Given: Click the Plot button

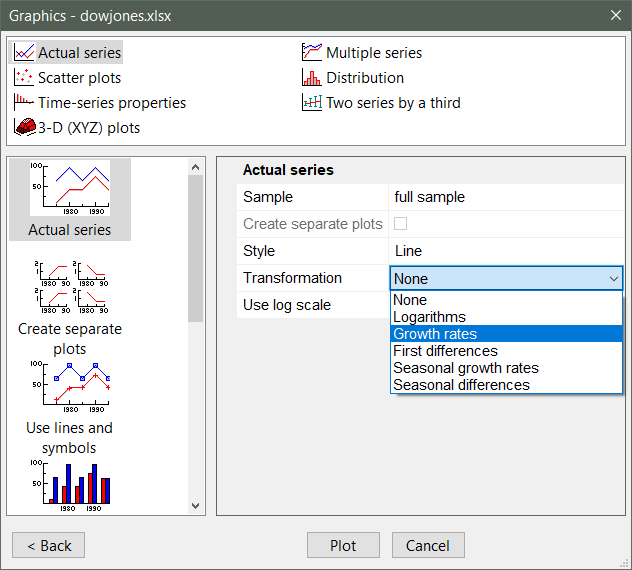Looking at the screenshot, I should (343, 545).
